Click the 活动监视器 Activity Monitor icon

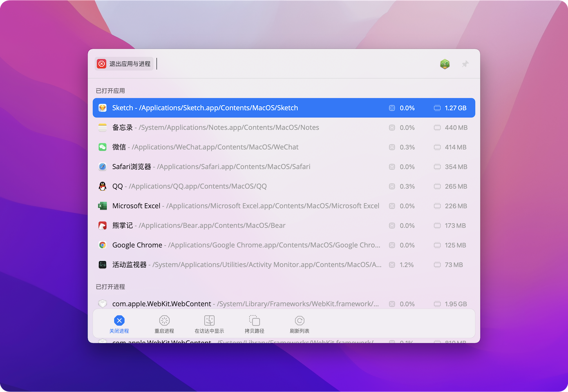103,265
